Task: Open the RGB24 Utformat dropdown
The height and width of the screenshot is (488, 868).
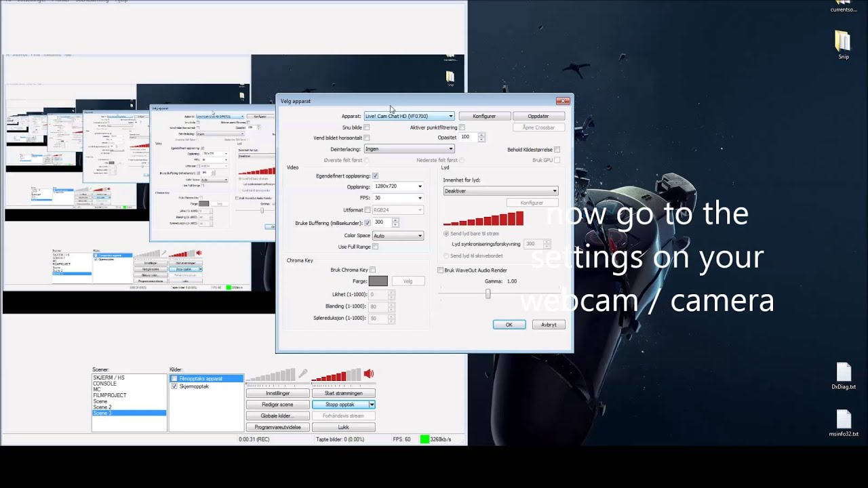Action: (x=398, y=210)
